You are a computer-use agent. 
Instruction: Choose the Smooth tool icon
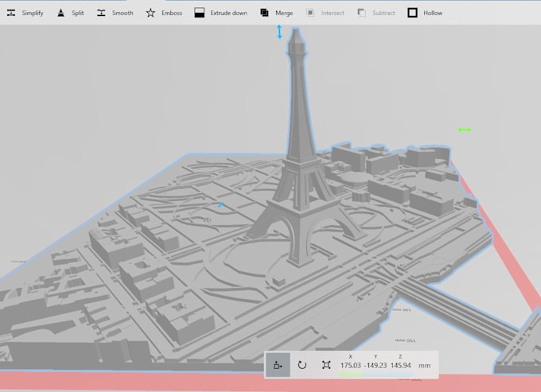[101, 13]
